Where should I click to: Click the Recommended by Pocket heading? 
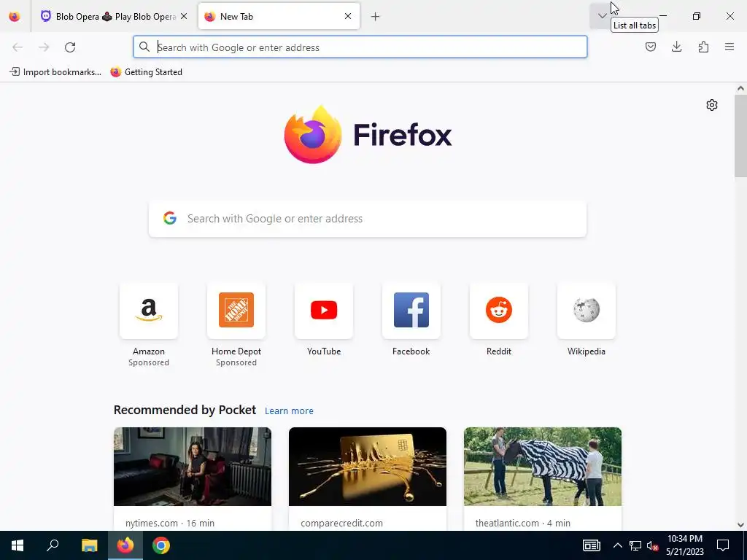[x=185, y=410]
